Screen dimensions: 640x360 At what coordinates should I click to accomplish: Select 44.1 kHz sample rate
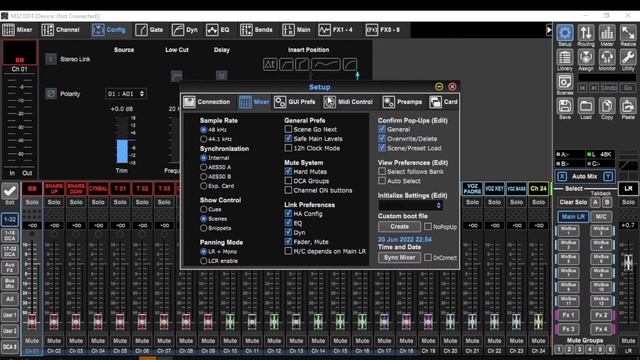tap(203, 139)
